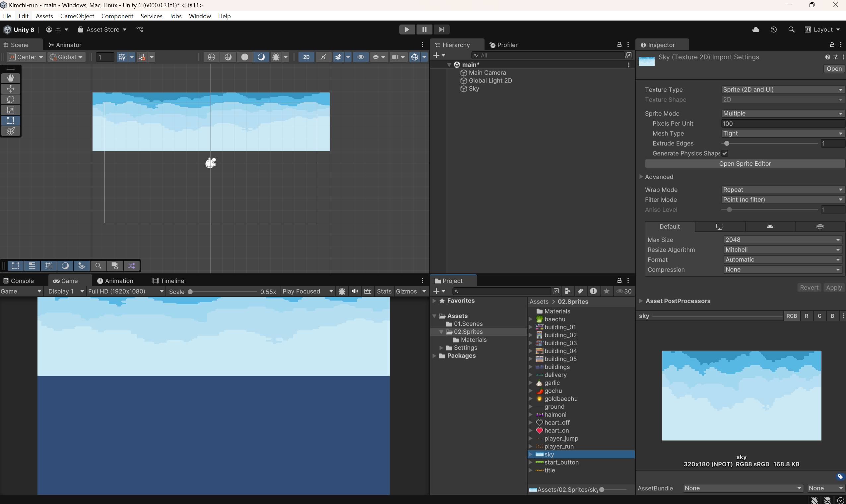The height and width of the screenshot is (504, 846).
Task: Mute audio in Game view
Action: pos(355,291)
